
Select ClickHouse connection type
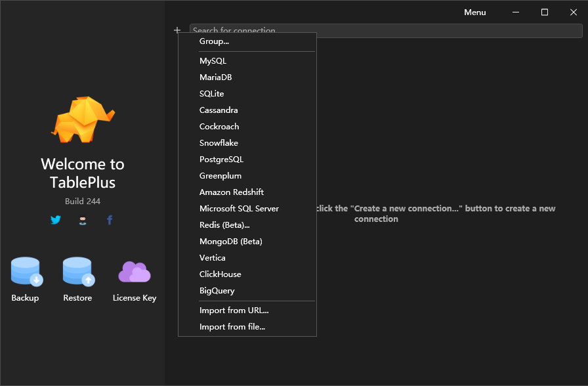(x=247, y=274)
